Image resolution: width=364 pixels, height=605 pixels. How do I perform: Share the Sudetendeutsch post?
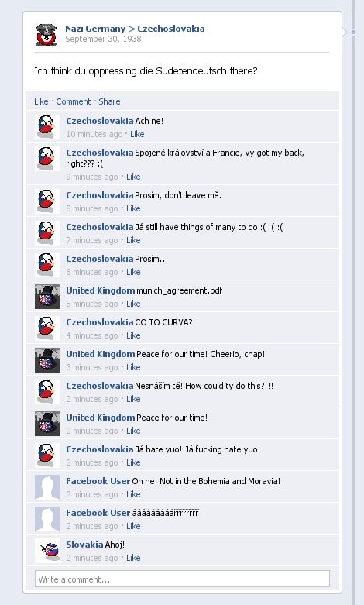[109, 101]
